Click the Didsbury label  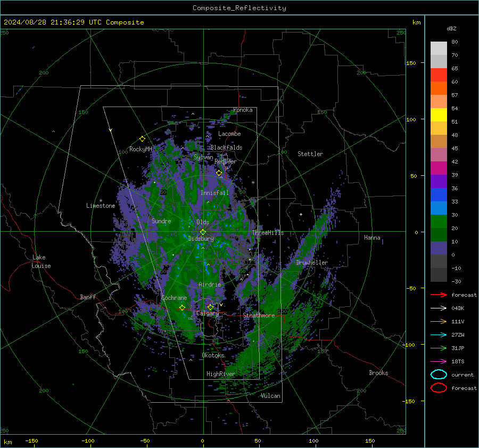coord(201,239)
